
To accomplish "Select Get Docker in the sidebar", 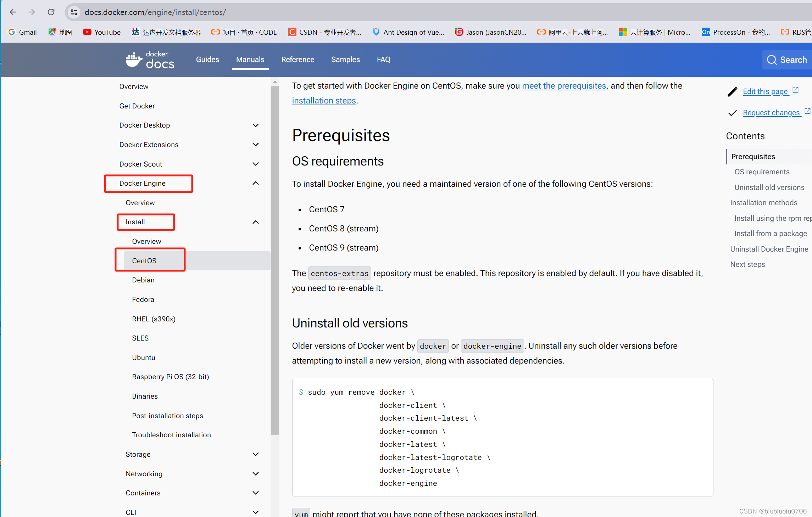I will coord(137,106).
